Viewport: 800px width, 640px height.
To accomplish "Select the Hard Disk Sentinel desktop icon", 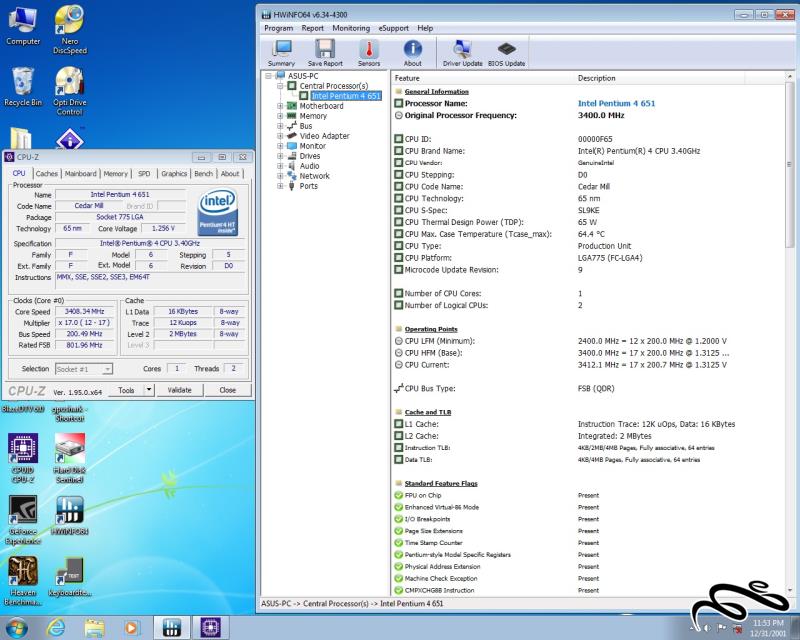I will coord(70,458).
